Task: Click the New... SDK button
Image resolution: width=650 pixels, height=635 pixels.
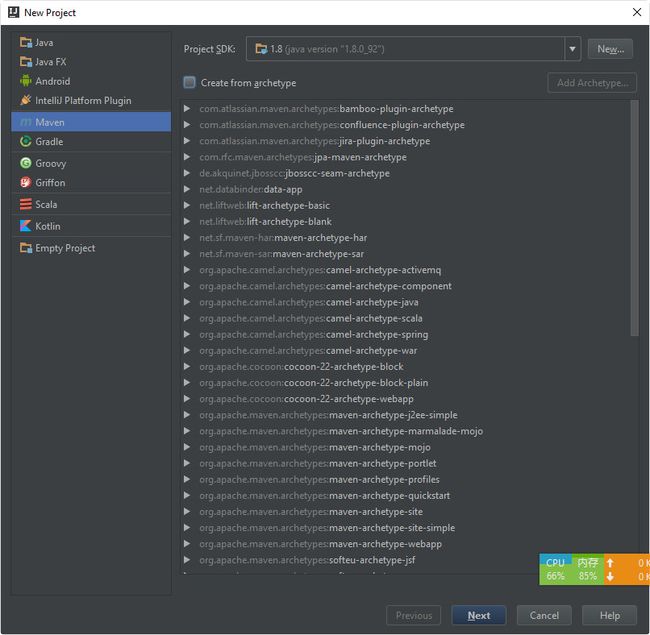Action: click(610, 49)
